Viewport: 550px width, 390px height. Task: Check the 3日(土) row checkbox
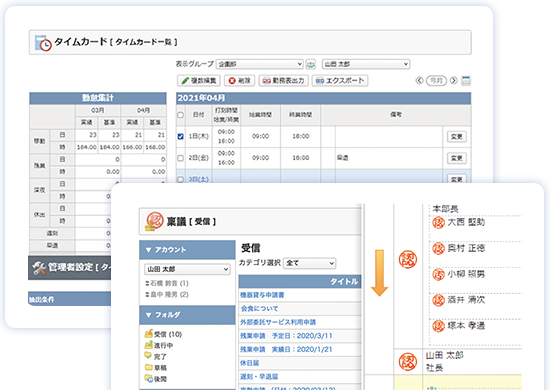(180, 180)
